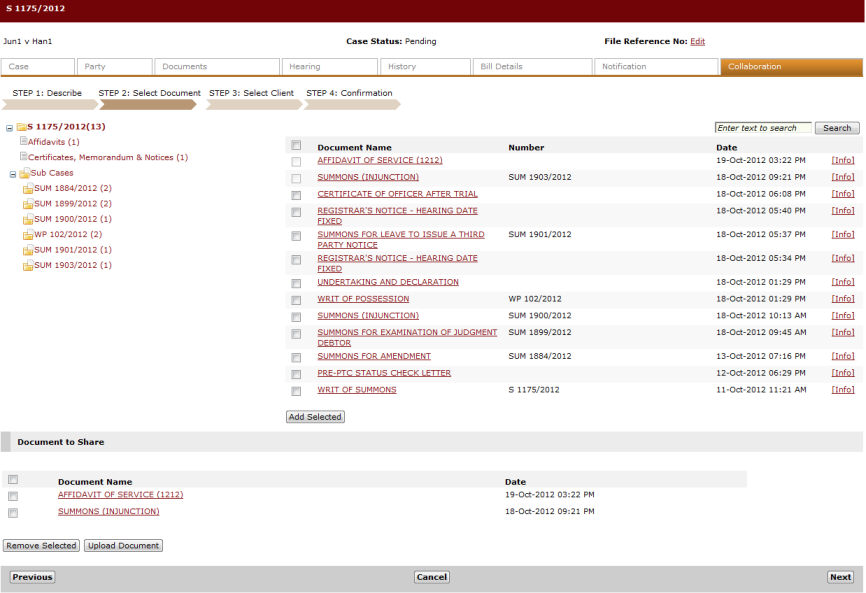This screenshot has width=866, height=593.
Task: Click the Affidavits document icon in tree
Action: coord(23,142)
